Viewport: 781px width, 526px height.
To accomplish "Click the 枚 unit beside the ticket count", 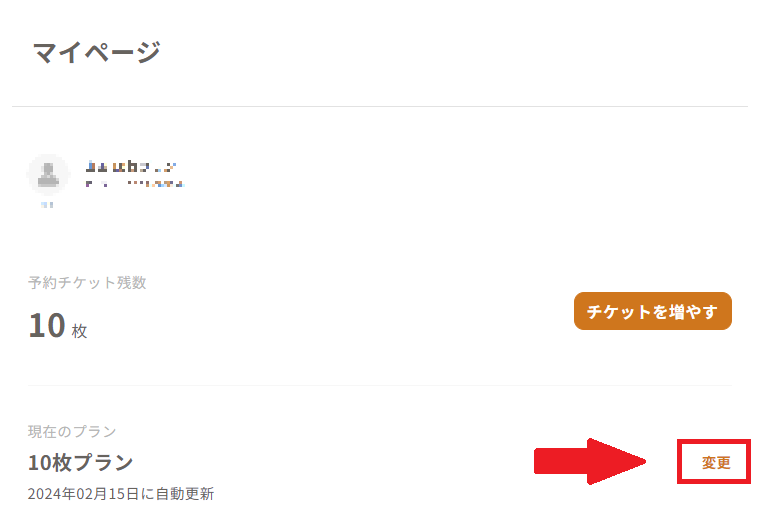I will click(80, 331).
